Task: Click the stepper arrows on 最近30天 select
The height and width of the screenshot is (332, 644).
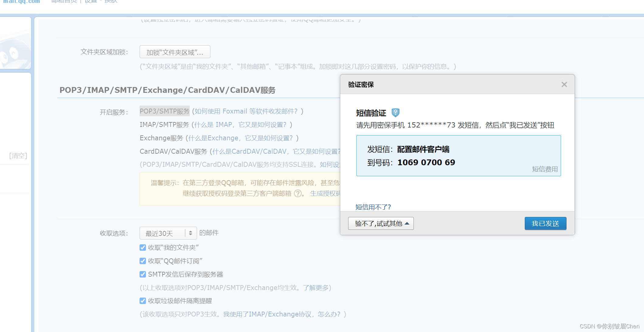Action: point(191,233)
